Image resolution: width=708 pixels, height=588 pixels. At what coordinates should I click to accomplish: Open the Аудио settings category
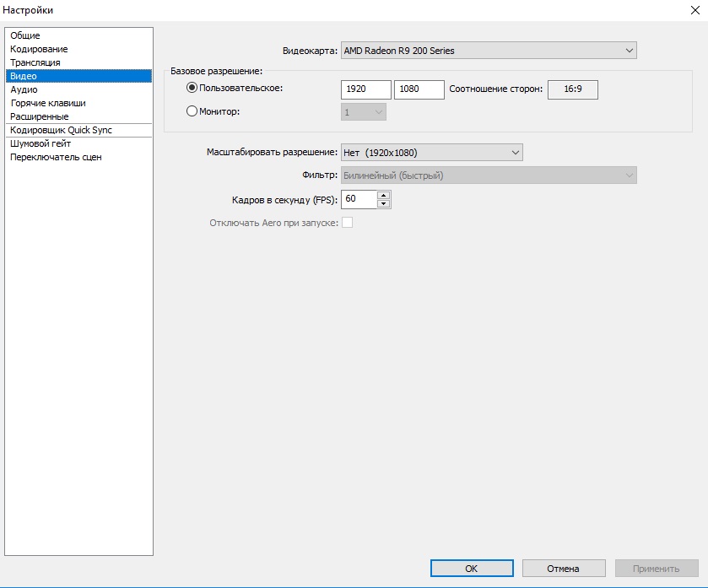tap(24, 89)
